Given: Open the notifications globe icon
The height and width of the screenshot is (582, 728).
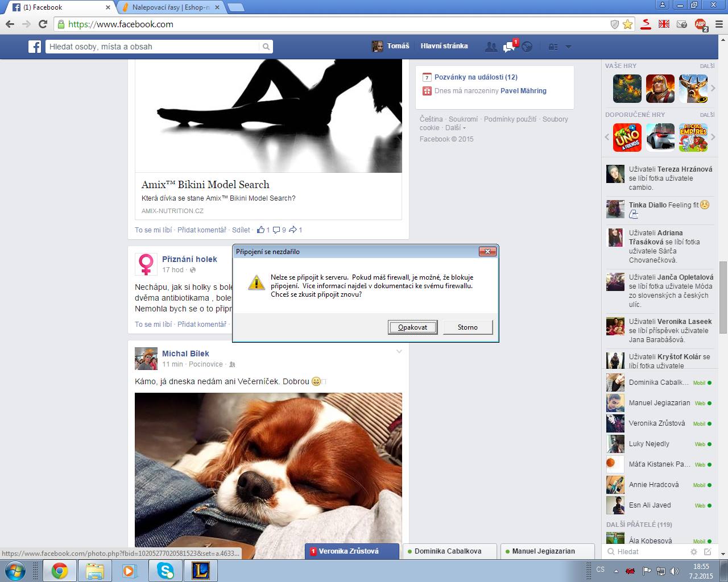Looking at the screenshot, I should pos(527,47).
